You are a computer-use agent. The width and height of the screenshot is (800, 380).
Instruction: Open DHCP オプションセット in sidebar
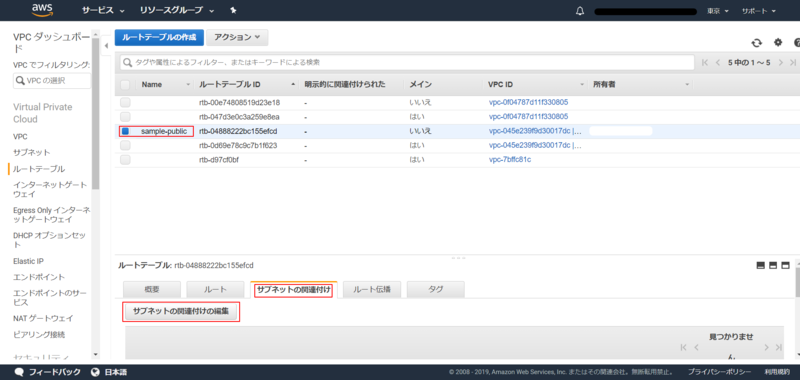point(49,240)
